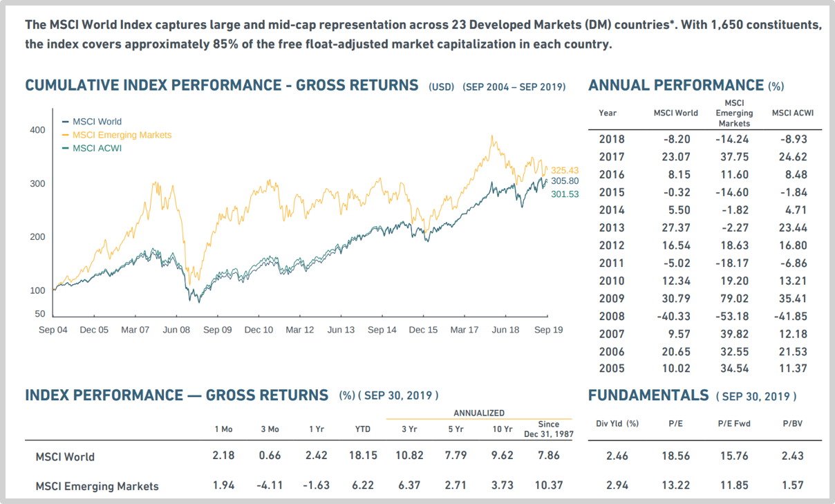Select the 301.53 chart end value label
Image resolution: width=835 pixels, height=504 pixels.
[564, 194]
